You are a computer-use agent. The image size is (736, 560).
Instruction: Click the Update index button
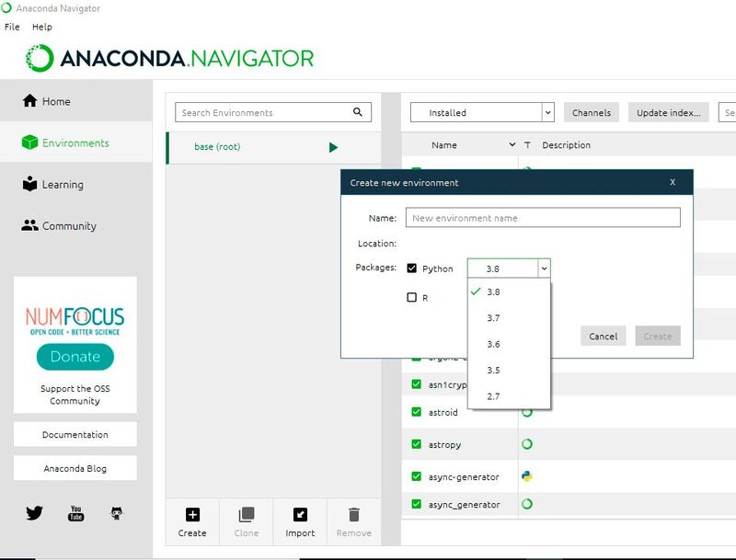[669, 112]
